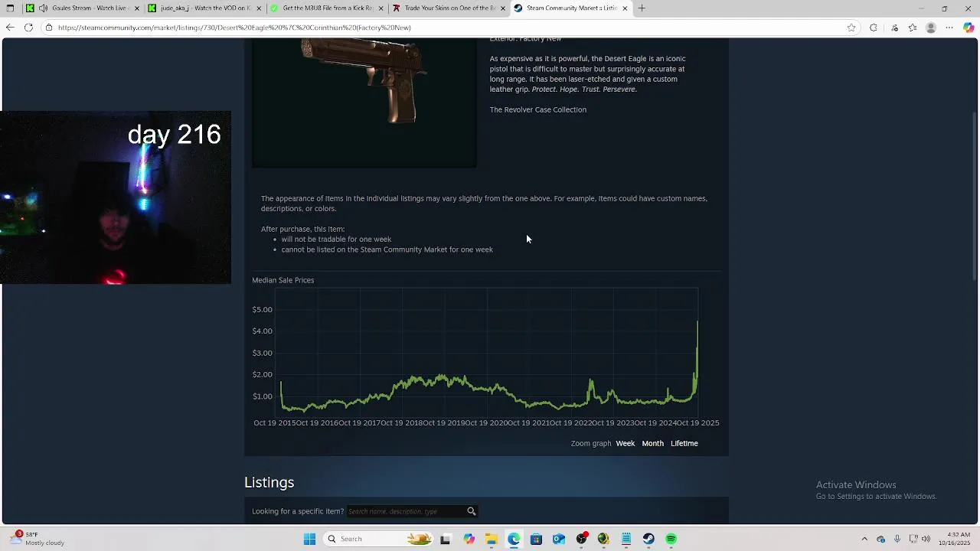Viewport: 980px width, 551px height.
Task: Switch to jude_aka_j VOD tab
Action: click(205, 8)
